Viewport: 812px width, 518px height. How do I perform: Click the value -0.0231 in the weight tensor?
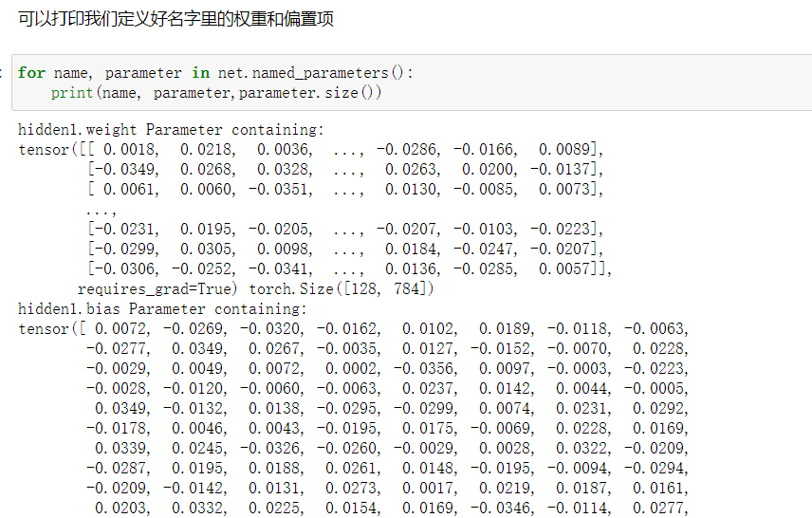point(124,229)
